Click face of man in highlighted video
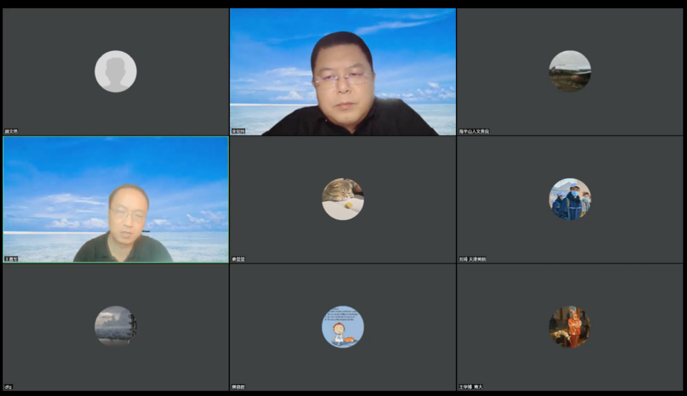687x396 pixels. click(128, 215)
